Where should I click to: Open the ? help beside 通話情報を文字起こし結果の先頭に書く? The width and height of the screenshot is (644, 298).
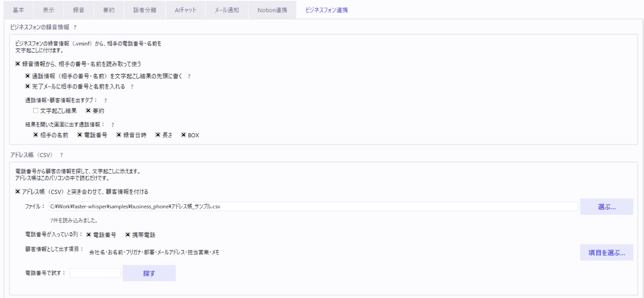[189, 76]
